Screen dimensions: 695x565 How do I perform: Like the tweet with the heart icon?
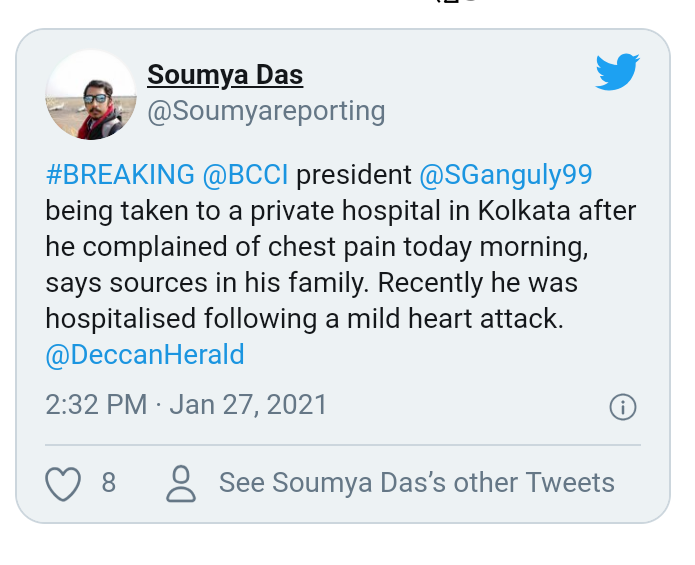point(63,483)
